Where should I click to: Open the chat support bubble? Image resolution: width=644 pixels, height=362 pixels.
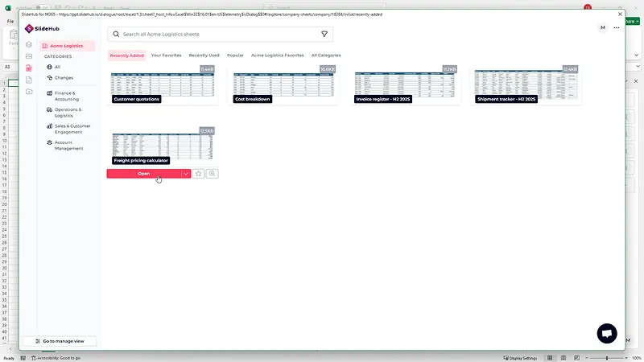(x=607, y=333)
